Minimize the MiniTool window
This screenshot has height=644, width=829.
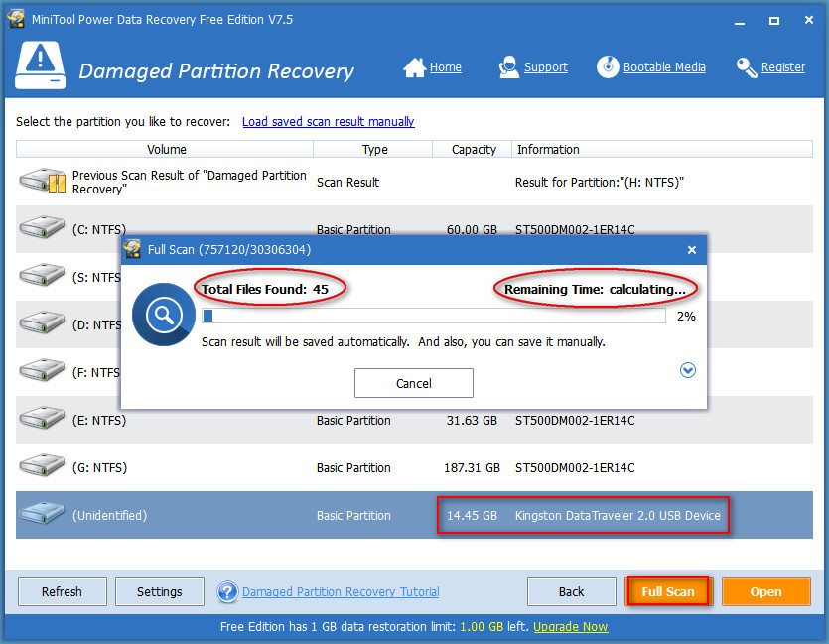pyautogui.click(x=739, y=21)
